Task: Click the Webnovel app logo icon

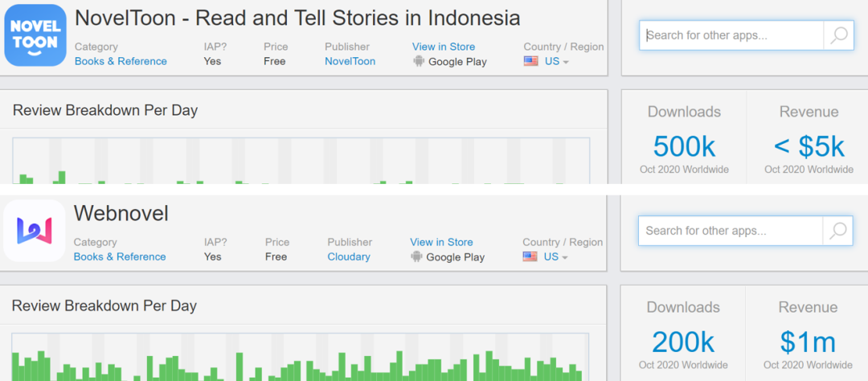Action: click(35, 231)
